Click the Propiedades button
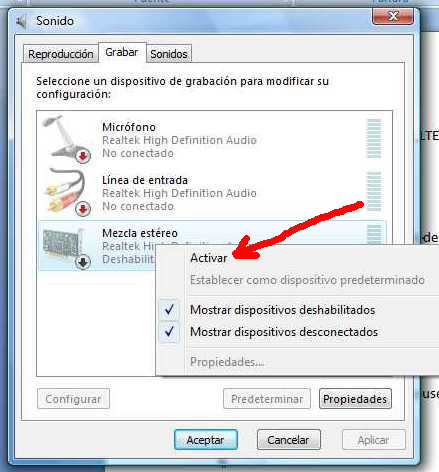This screenshot has height=472, width=439. click(x=355, y=399)
